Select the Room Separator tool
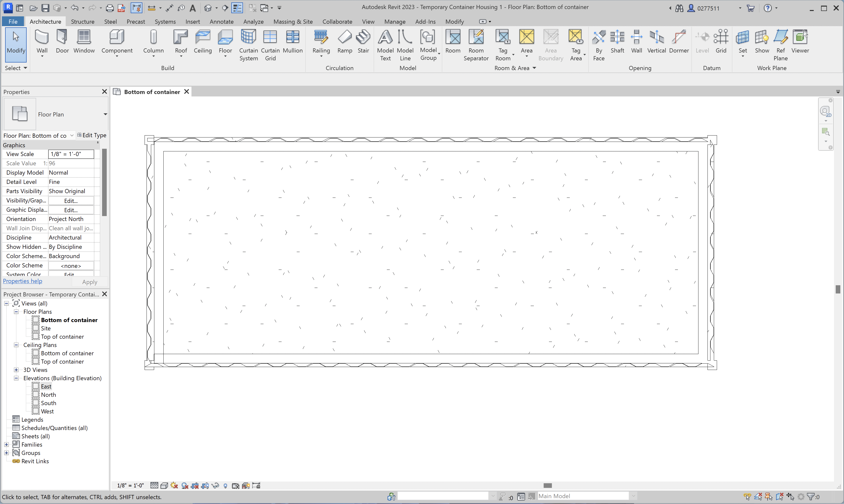Image resolution: width=844 pixels, height=504 pixels. pyautogui.click(x=476, y=45)
